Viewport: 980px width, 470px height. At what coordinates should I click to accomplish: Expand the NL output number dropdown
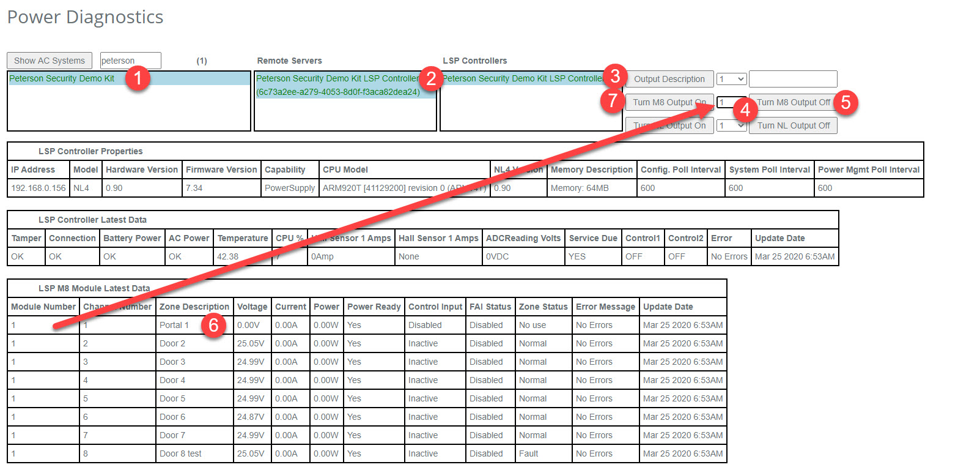(x=731, y=125)
